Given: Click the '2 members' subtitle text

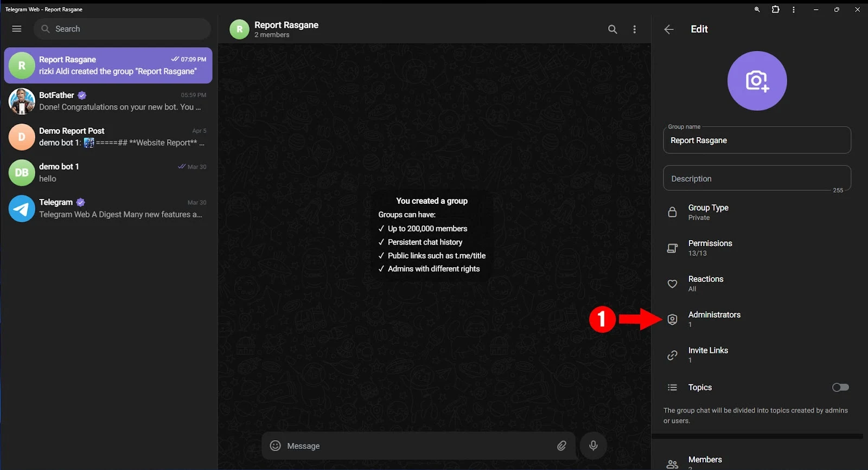Looking at the screenshot, I should pyautogui.click(x=272, y=35).
